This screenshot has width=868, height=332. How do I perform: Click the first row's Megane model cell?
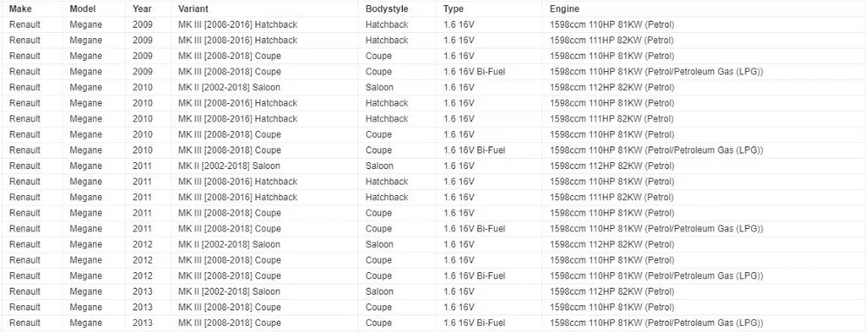(x=86, y=25)
